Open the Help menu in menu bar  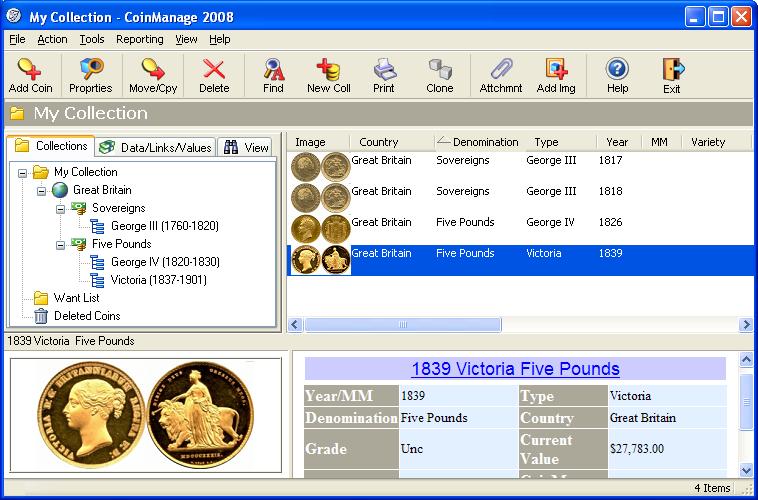point(219,39)
